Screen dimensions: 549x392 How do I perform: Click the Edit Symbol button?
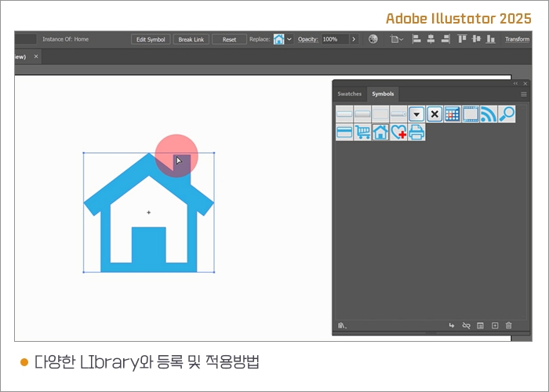pos(151,39)
